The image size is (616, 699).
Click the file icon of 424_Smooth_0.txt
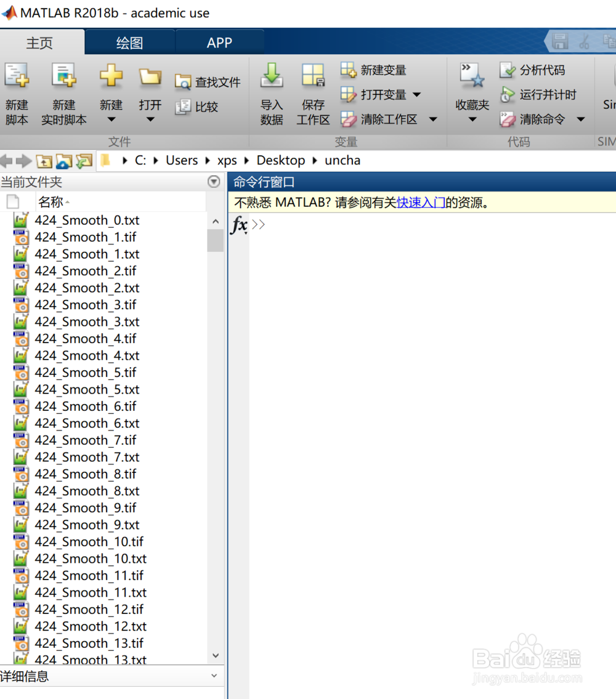(x=20, y=220)
